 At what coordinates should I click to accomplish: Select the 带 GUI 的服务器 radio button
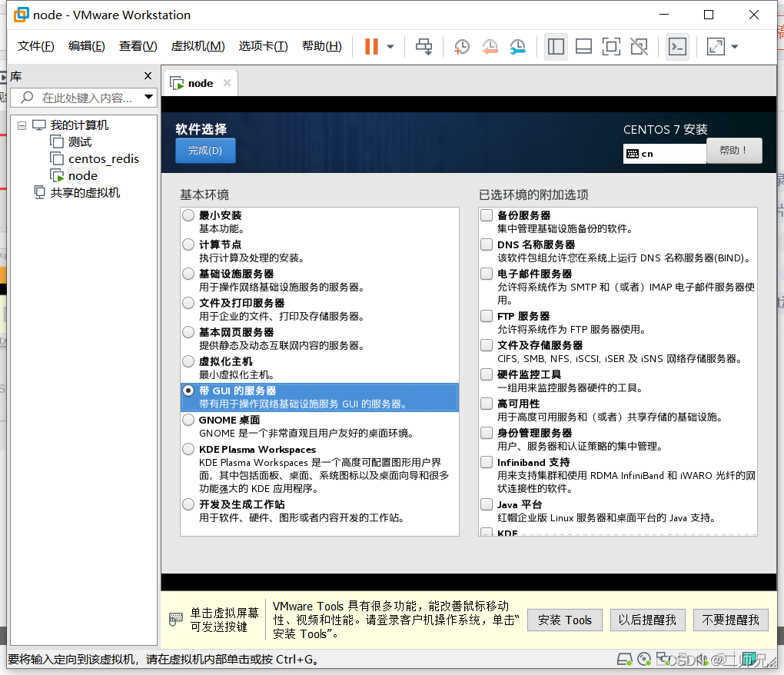[x=188, y=391]
